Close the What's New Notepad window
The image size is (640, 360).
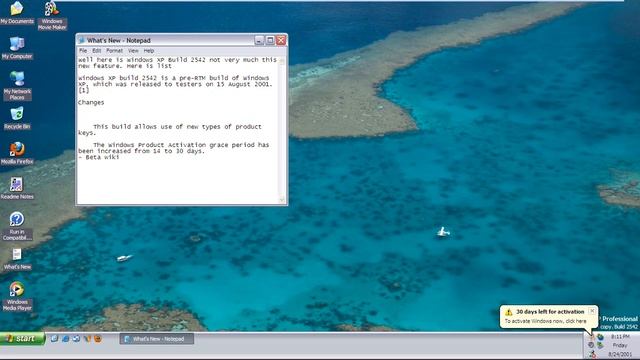[x=281, y=40]
